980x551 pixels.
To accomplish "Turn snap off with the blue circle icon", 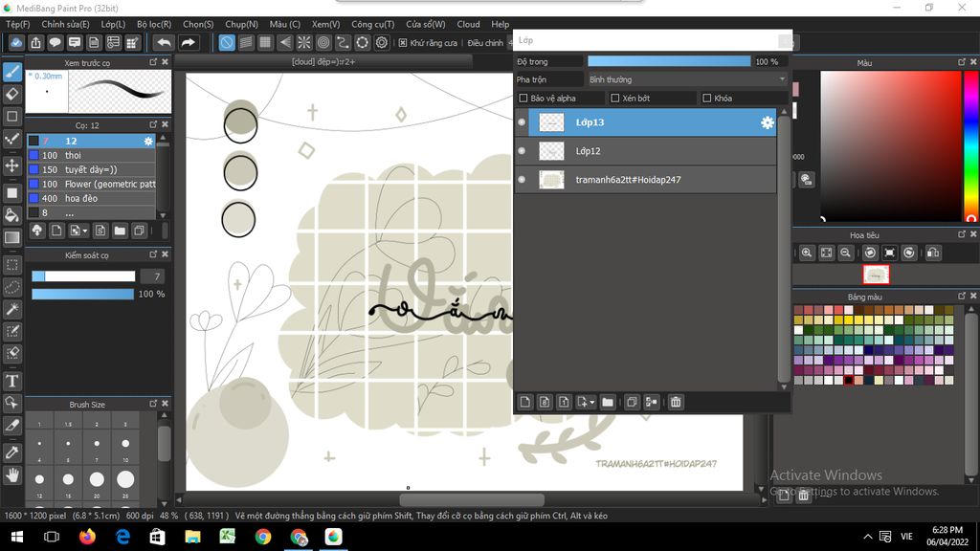I will [227, 42].
